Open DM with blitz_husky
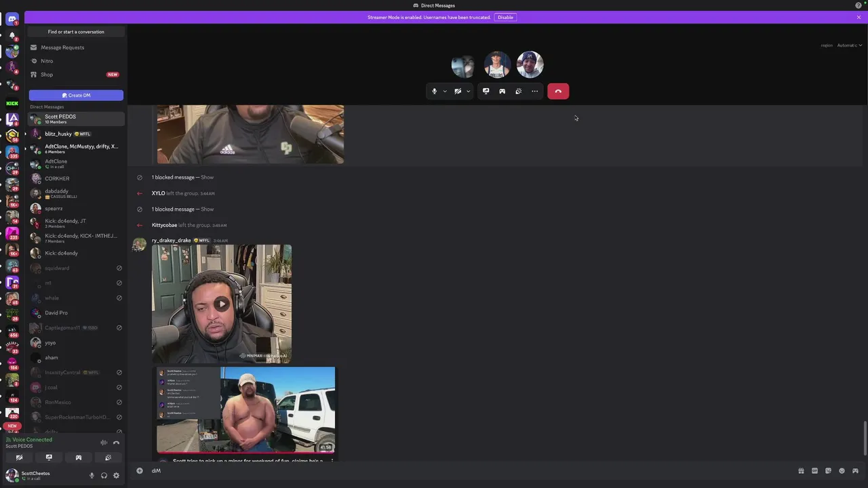The height and width of the screenshot is (488, 868). pos(76,134)
